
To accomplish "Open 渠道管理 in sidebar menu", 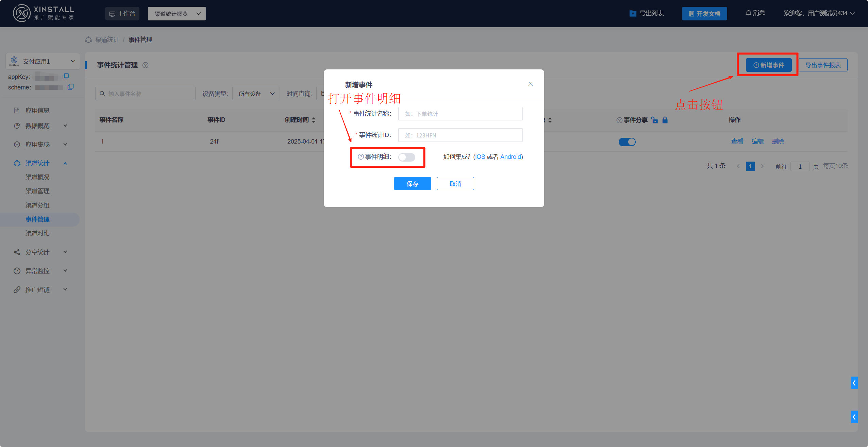I will click(x=37, y=191).
